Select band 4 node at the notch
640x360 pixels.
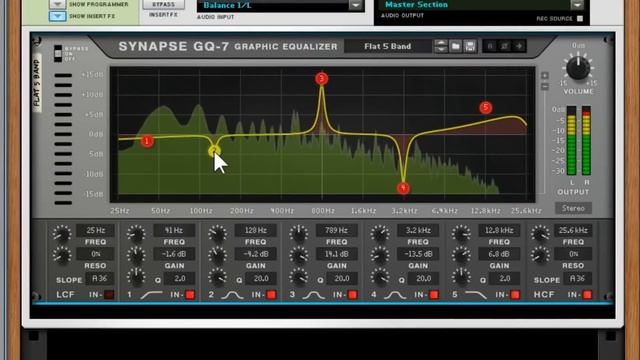(403, 188)
